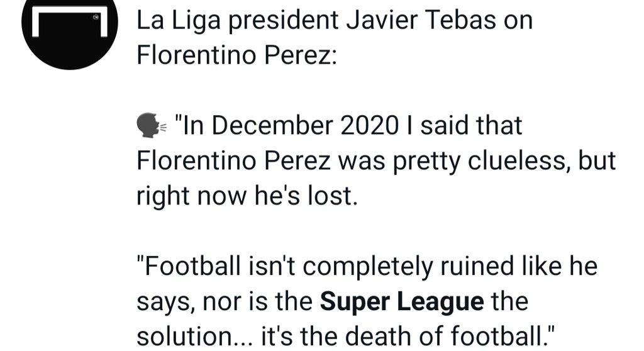This screenshot has width=644, height=351.
Task: Click the speaking head emoji
Action: coord(151,126)
